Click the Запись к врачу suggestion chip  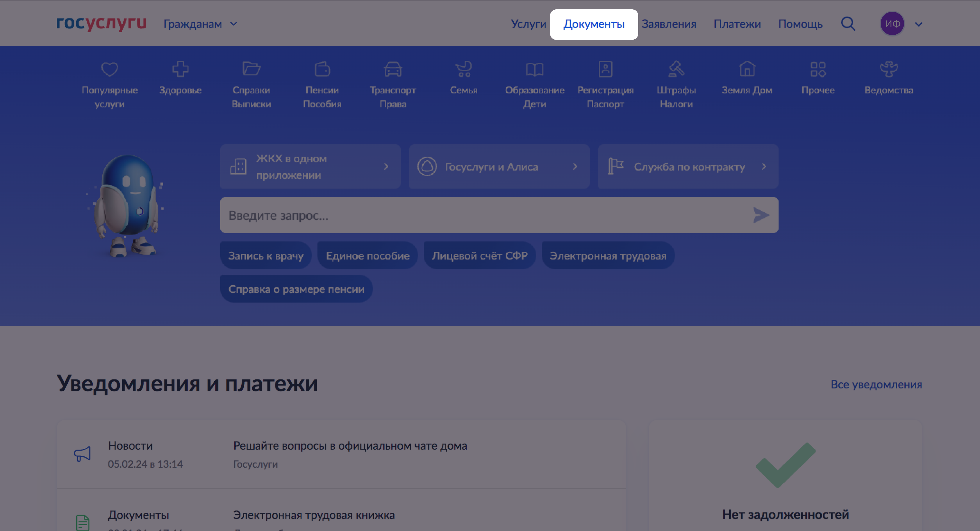click(266, 255)
